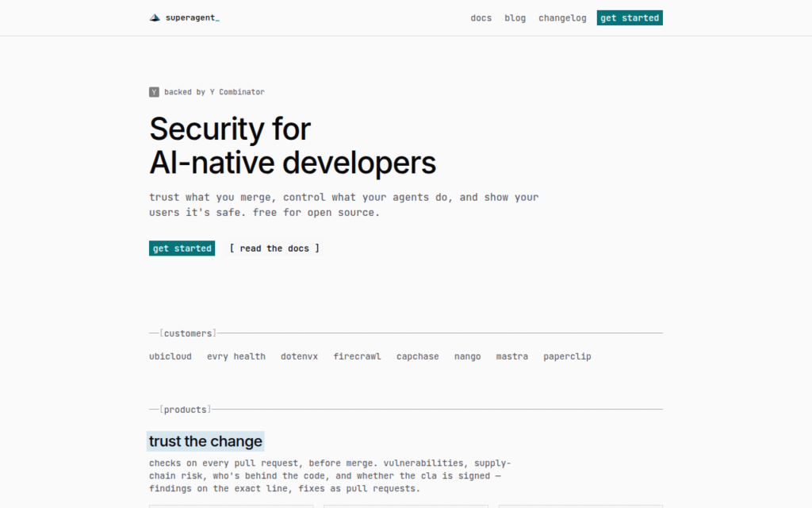Click the Y Combinator badge icon
Screen dimensions: 812x508
(x=154, y=92)
